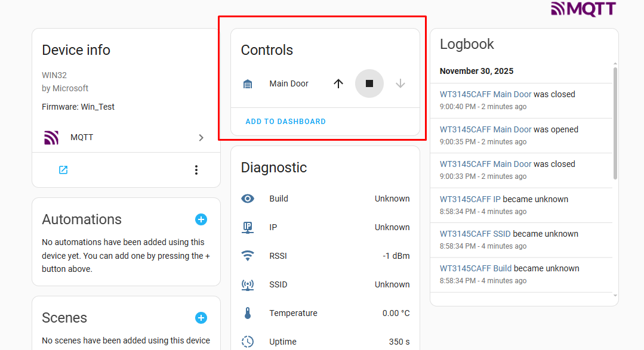Click the 'by Microsoft' manufacturer text
644x350 pixels.
65,88
